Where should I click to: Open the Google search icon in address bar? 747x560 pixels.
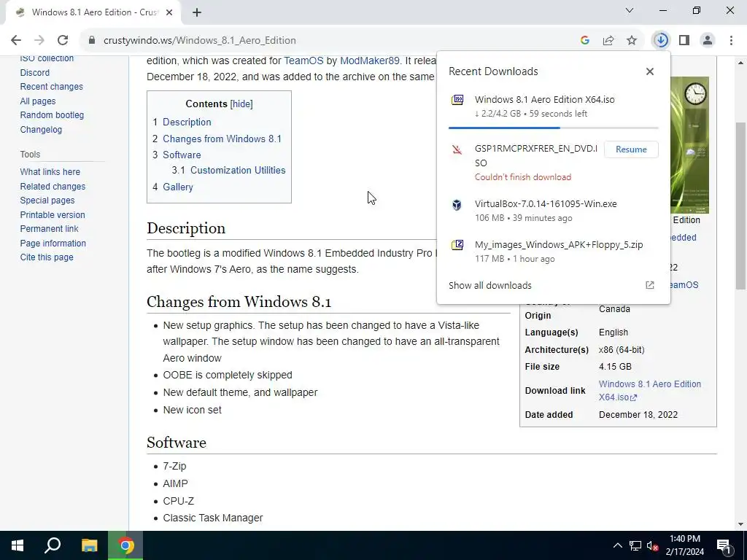pos(585,41)
